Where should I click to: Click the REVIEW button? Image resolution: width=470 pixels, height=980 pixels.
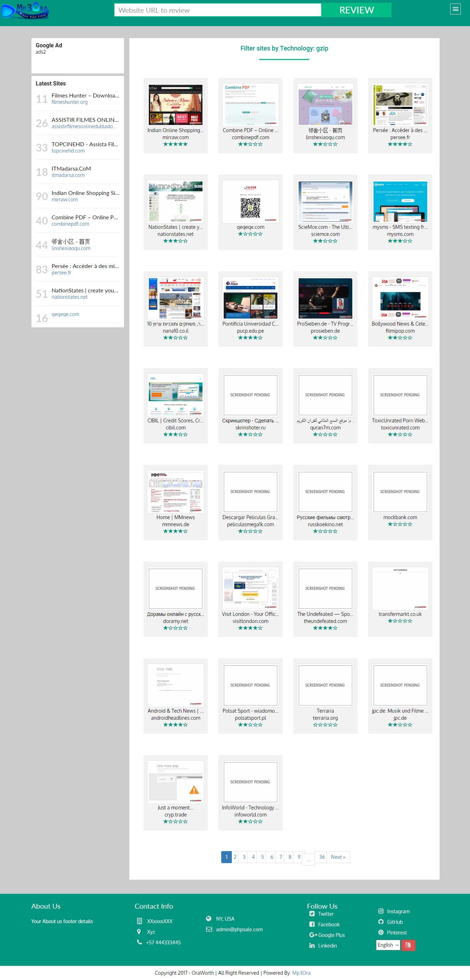pos(356,10)
